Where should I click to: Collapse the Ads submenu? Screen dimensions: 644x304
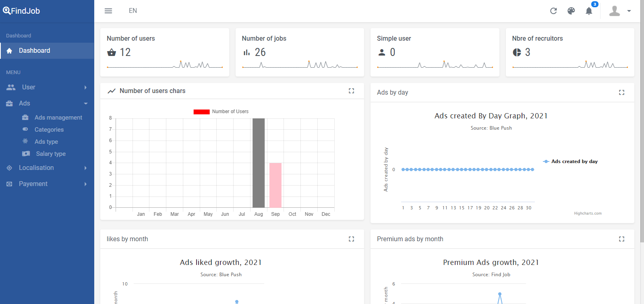[x=47, y=103]
